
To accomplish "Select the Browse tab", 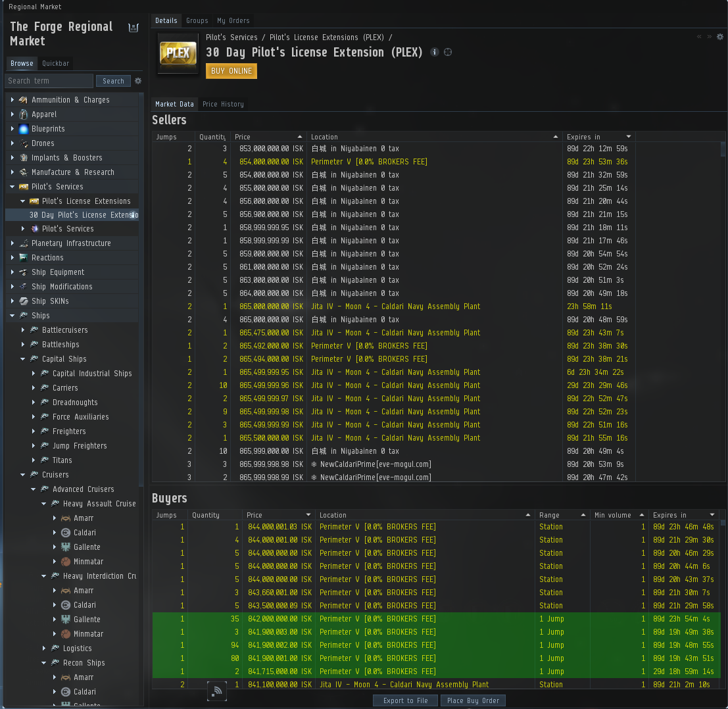I will (x=22, y=63).
